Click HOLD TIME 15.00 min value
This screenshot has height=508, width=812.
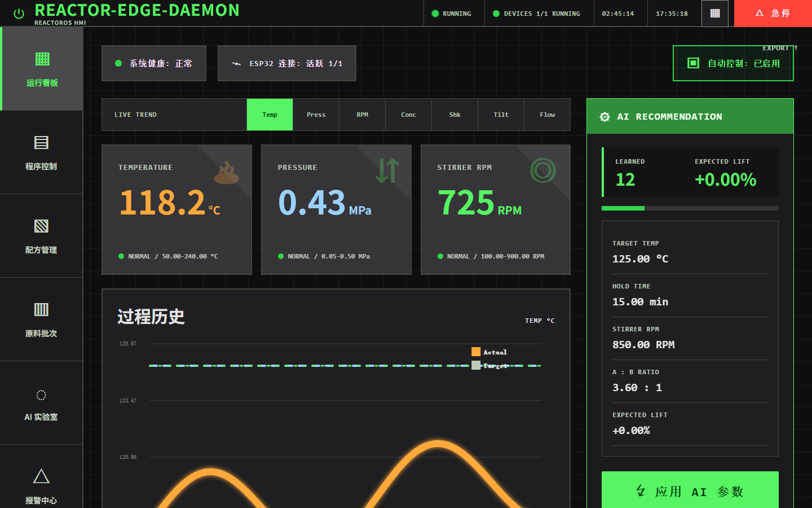pyautogui.click(x=641, y=301)
